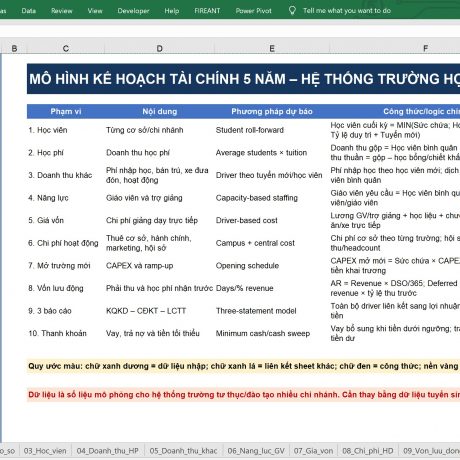The image size is (460, 460).
Task: Select cell '7. Mở trường mới'
Action: (66, 266)
